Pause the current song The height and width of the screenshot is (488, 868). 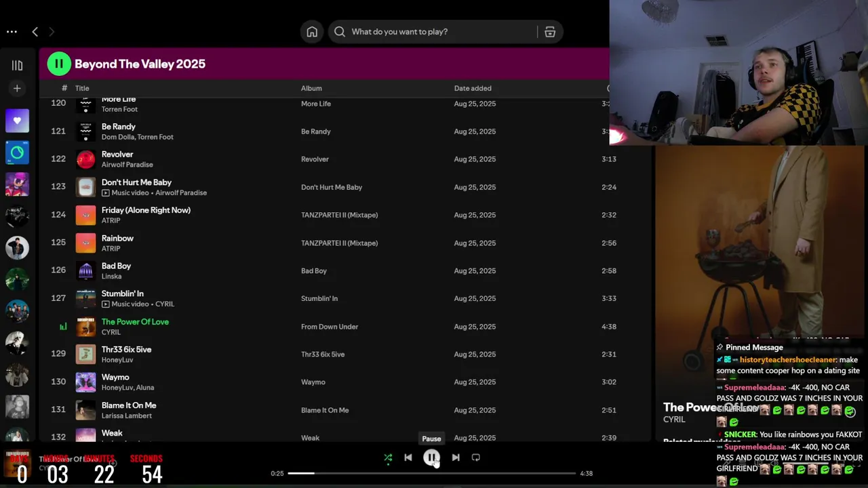click(x=431, y=457)
